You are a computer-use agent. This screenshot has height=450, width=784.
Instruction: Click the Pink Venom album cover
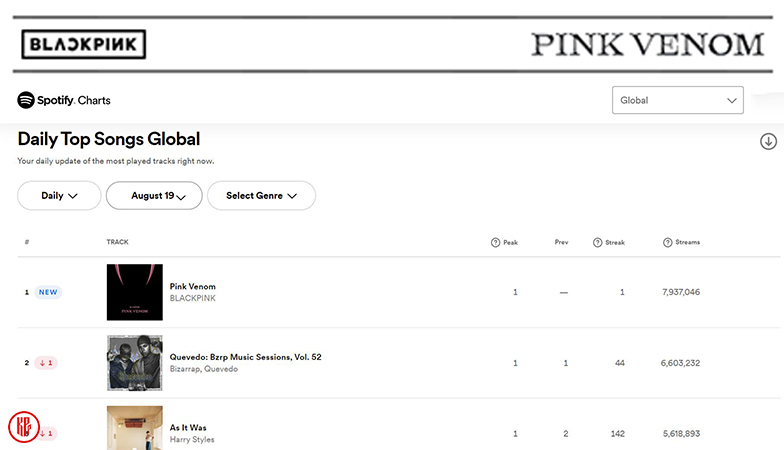coord(134,292)
